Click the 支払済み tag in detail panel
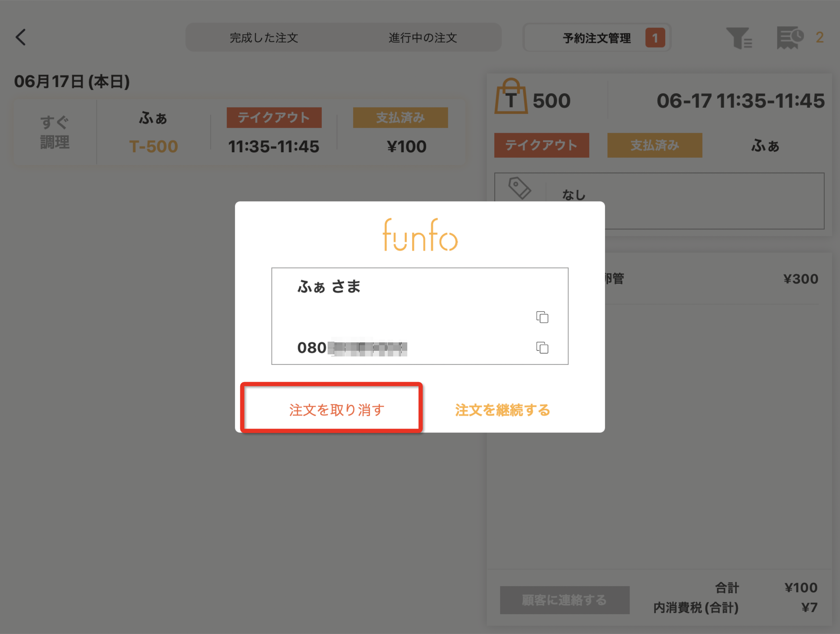 (x=655, y=145)
